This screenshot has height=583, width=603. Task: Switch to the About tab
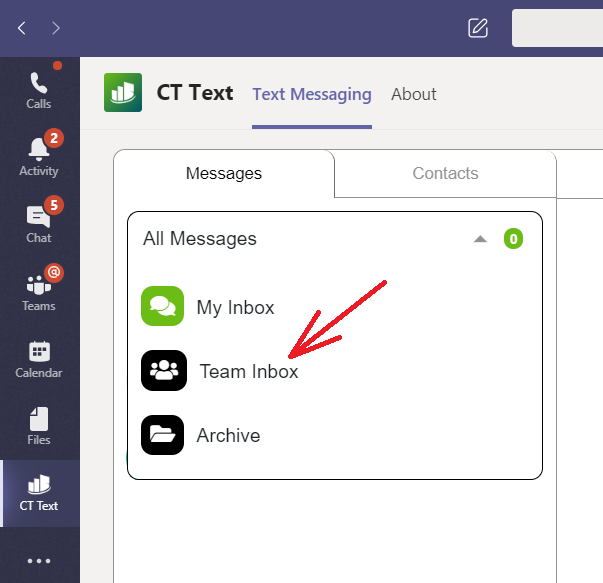point(414,95)
